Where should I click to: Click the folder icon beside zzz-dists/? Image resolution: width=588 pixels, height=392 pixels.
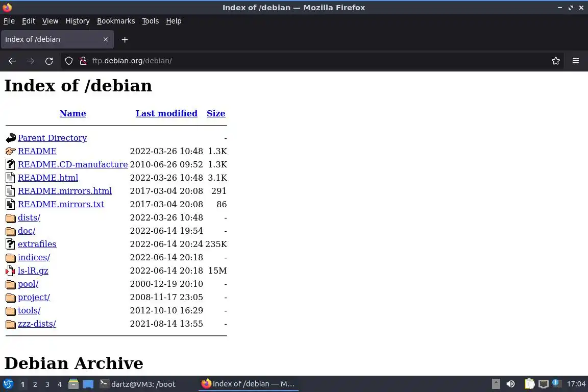point(11,324)
